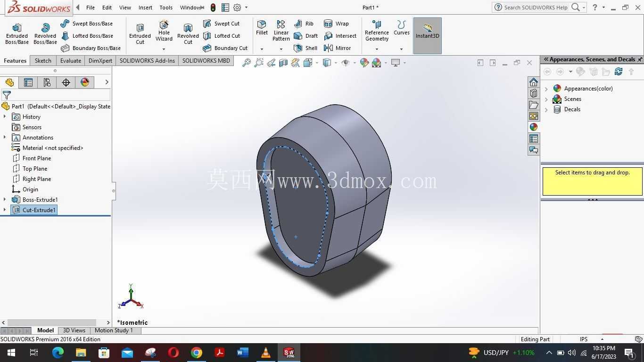Choose the Draft tool
Screen dimensions: 644x362
[x=305, y=36]
